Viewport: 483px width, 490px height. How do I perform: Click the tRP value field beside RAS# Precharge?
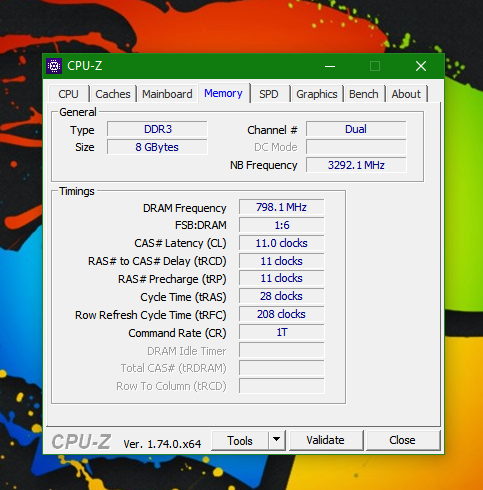coord(282,278)
